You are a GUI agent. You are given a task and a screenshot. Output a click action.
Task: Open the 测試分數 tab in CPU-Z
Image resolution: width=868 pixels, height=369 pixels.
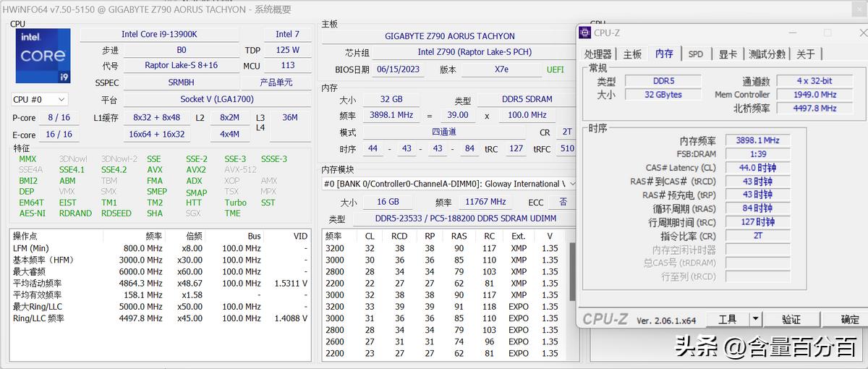[767, 54]
